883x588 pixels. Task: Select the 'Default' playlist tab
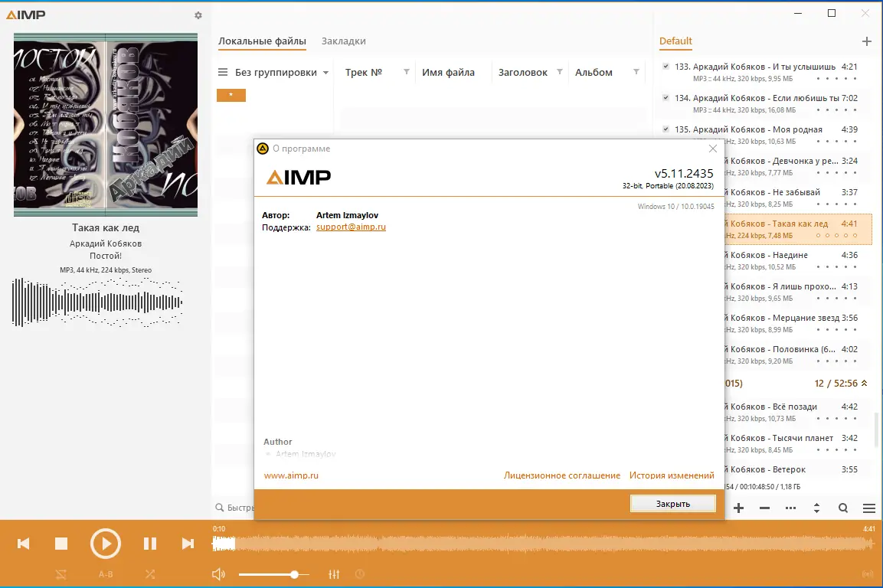(x=674, y=41)
